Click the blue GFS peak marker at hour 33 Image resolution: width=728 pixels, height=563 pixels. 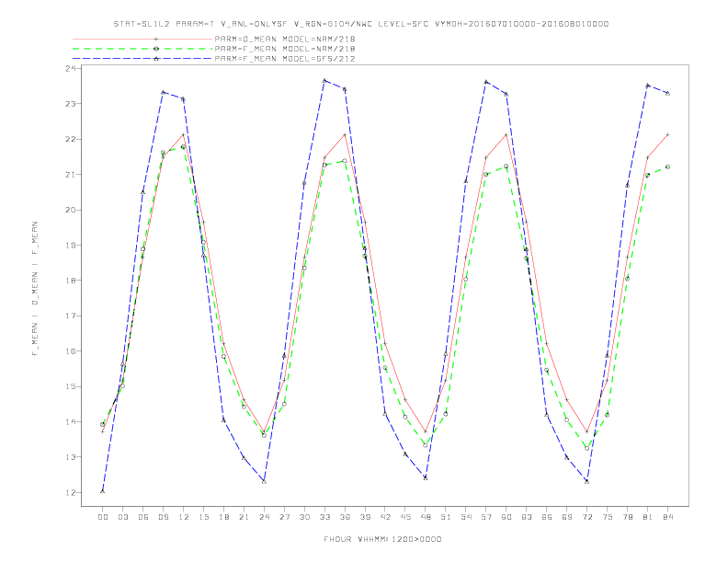point(324,80)
